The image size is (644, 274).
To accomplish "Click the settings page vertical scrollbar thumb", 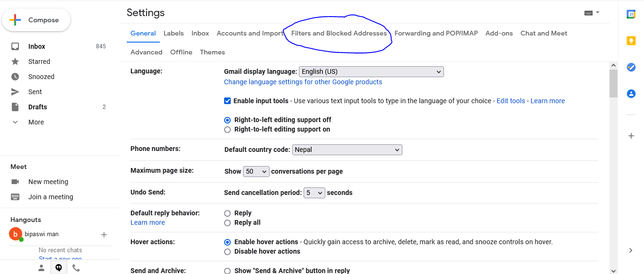I will [x=613, y=83].
